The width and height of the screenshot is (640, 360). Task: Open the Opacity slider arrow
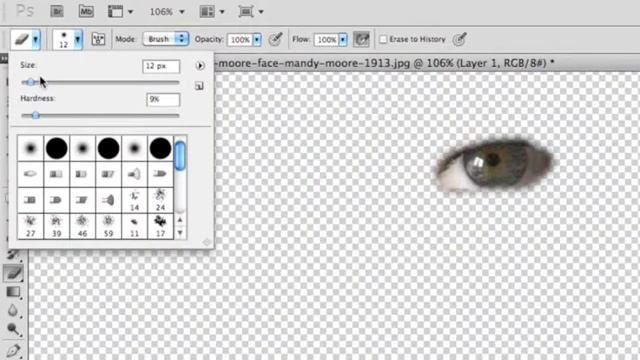(x=257, y=40)
